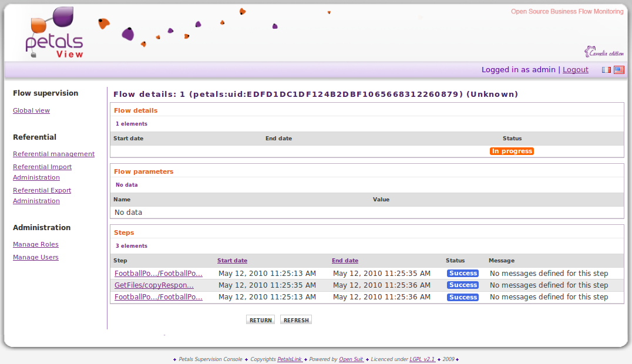Open the first FootballPo... step link
632x364 pixels.
point(158,274)
